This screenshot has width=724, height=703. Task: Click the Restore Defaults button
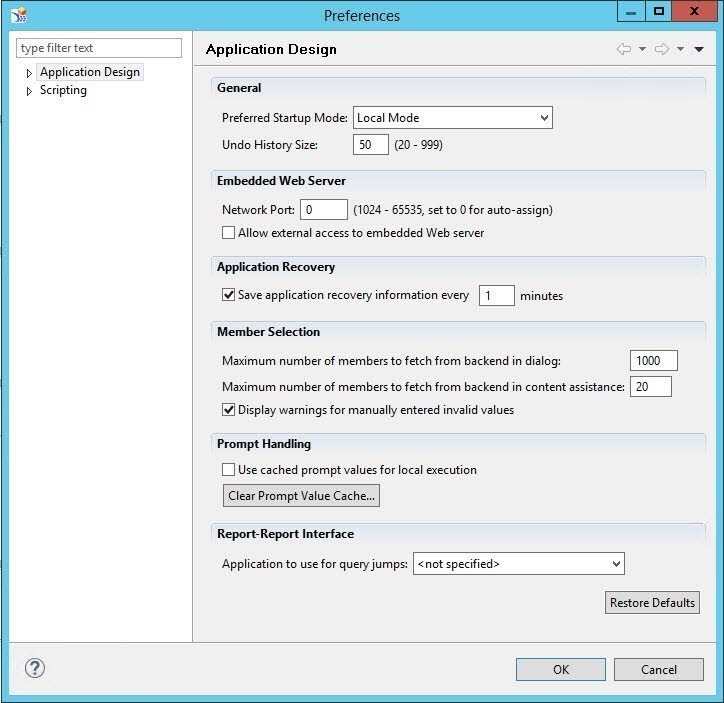pyautogui.click(x=652, y=603)
